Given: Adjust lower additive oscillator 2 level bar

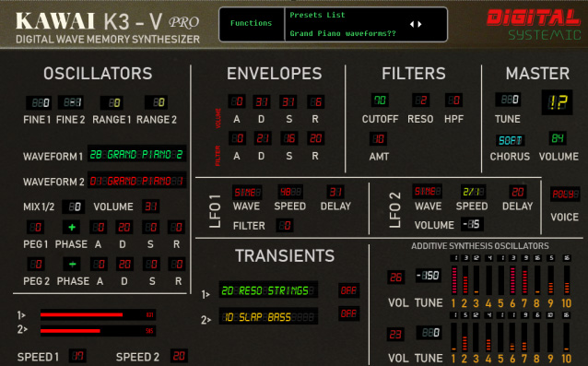Looking at the screenshot, I should pos(465,336).
